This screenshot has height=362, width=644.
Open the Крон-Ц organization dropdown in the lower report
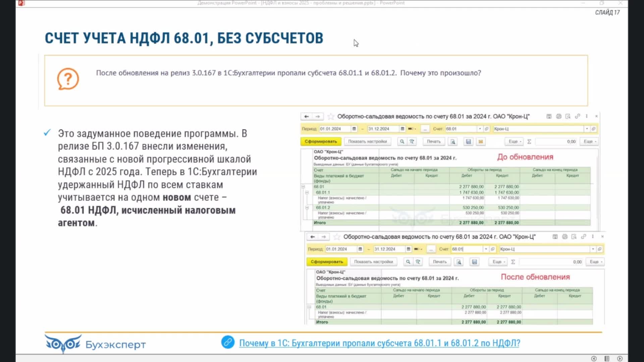pos(593,249)
